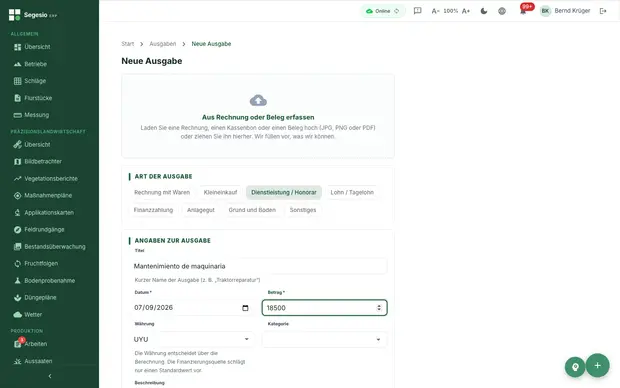The width and height of the screenshot is (620, 388).
Task: Open Arbeiten with notification badge
Action: pyautogui.click(x=36, y=344)
